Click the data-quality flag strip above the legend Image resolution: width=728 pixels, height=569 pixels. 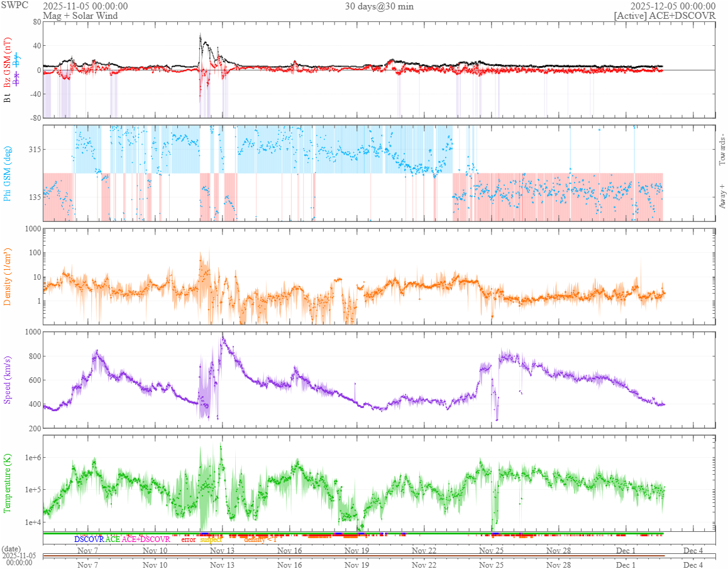click(354, 534)
